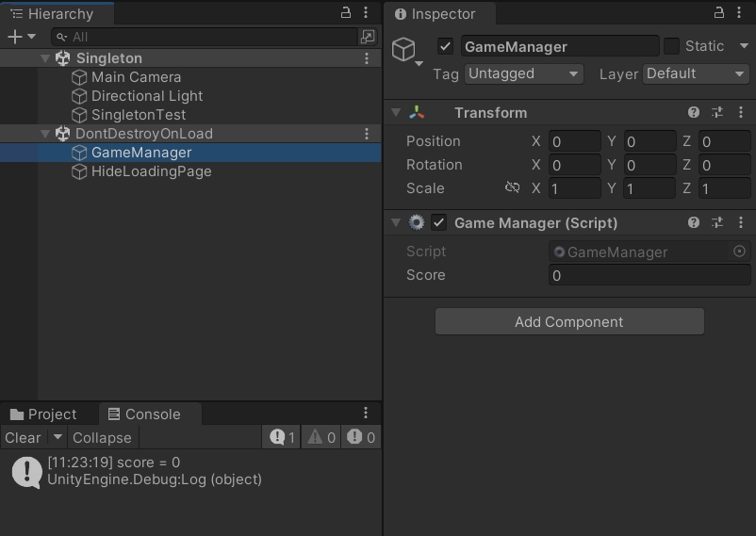Open Transform component three-dot menu
This screenshot has height=536, width=756.
click(x=741, y=112)
